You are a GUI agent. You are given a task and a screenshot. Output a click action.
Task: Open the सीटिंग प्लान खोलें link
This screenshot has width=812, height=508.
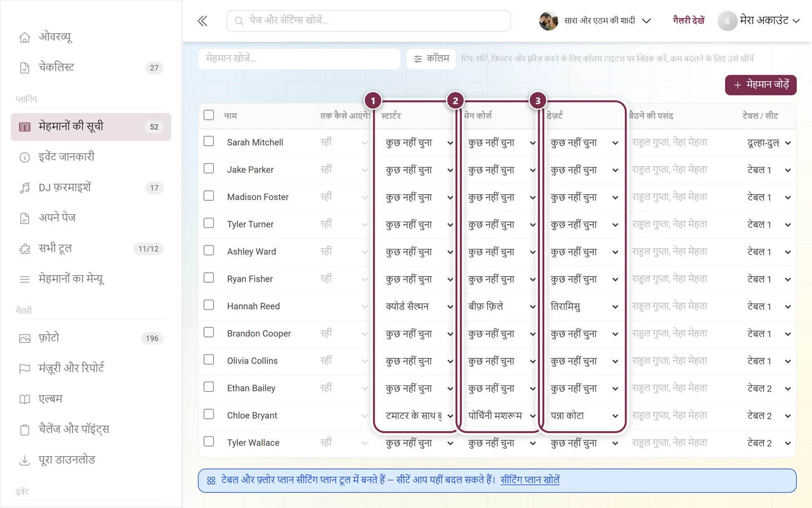pos(530,480)
